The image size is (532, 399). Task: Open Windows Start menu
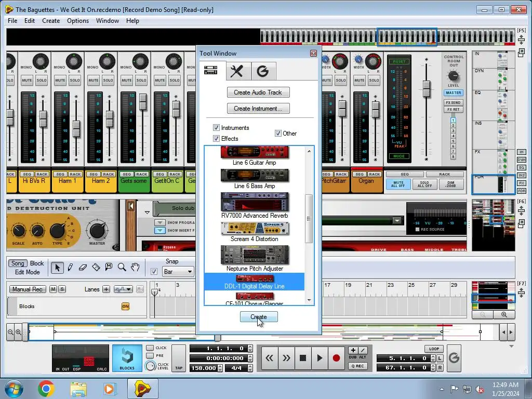14,389
